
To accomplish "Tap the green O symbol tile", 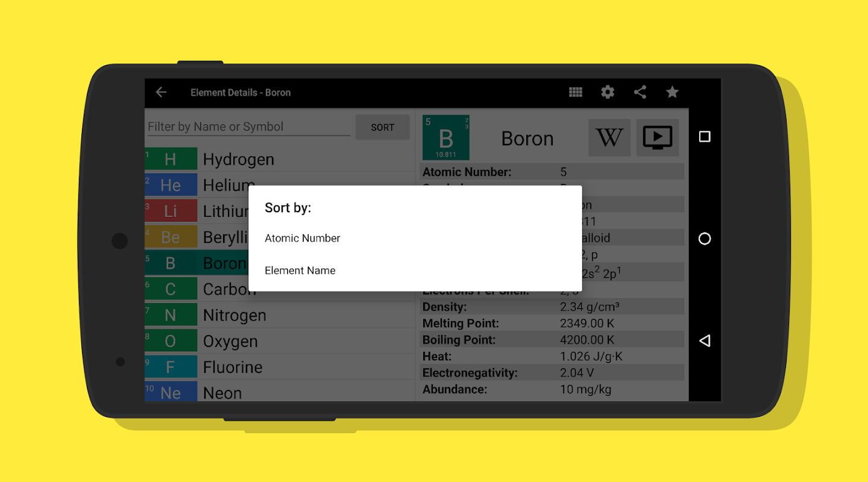I will tap(171, 341).
